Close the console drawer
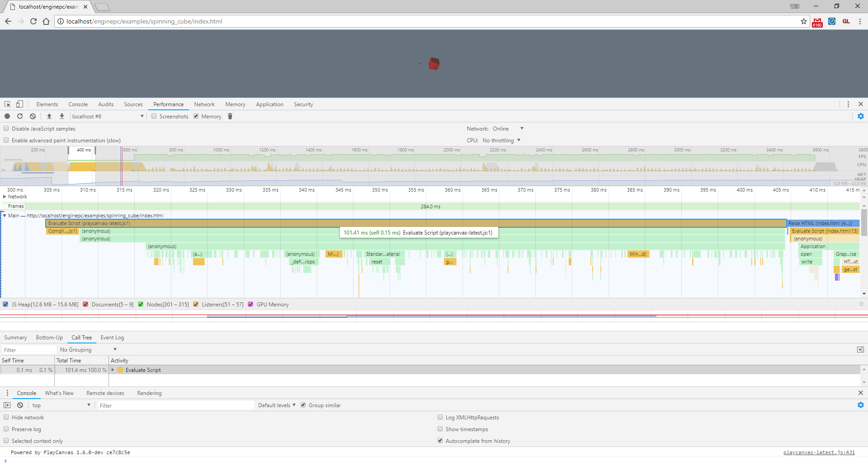Image resolution: width=868 pixels, height=470 pixels. click(861, 393)
